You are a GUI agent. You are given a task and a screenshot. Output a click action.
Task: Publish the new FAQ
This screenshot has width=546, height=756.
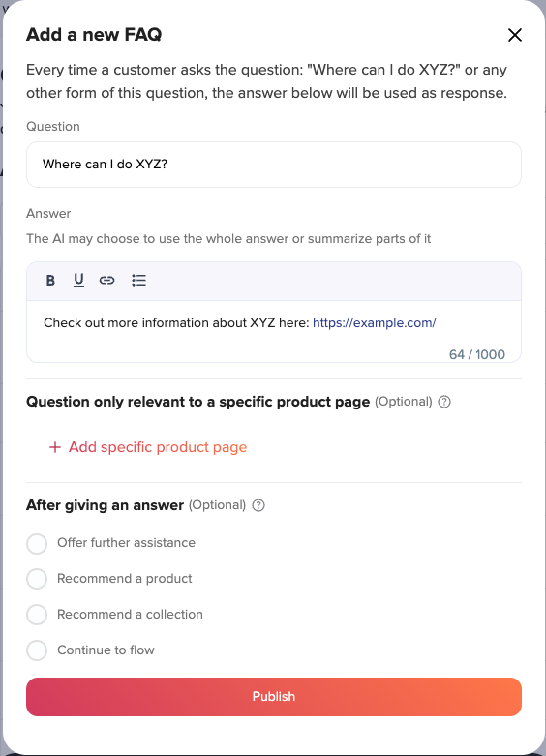tap(273, 697)
